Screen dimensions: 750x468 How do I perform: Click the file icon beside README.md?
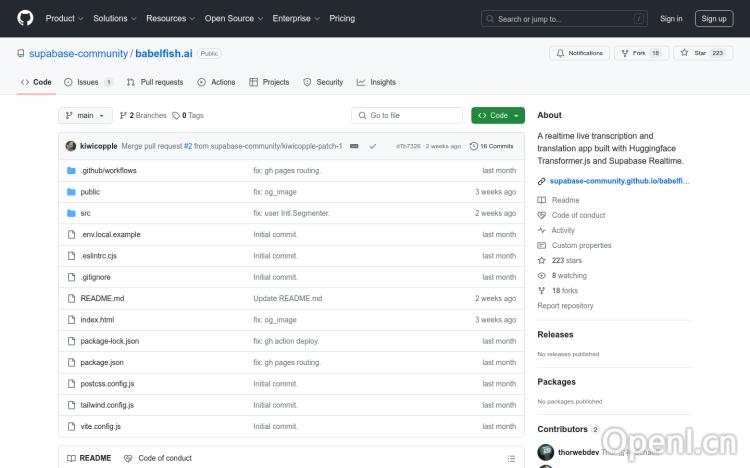coord(71,298)
